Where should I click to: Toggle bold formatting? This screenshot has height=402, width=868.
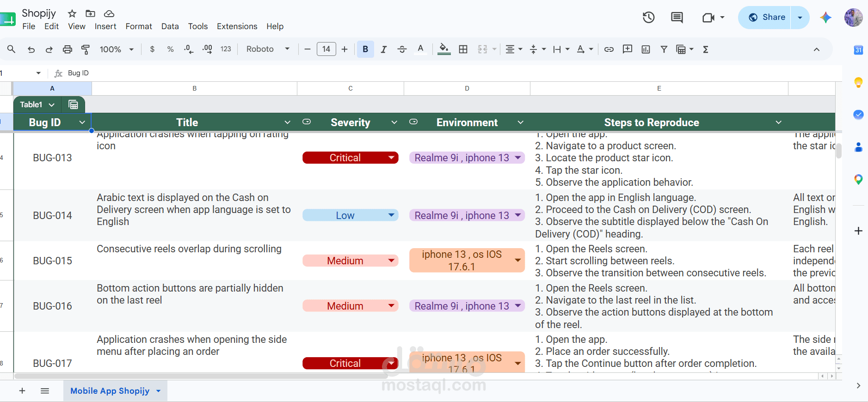(365, 49)
